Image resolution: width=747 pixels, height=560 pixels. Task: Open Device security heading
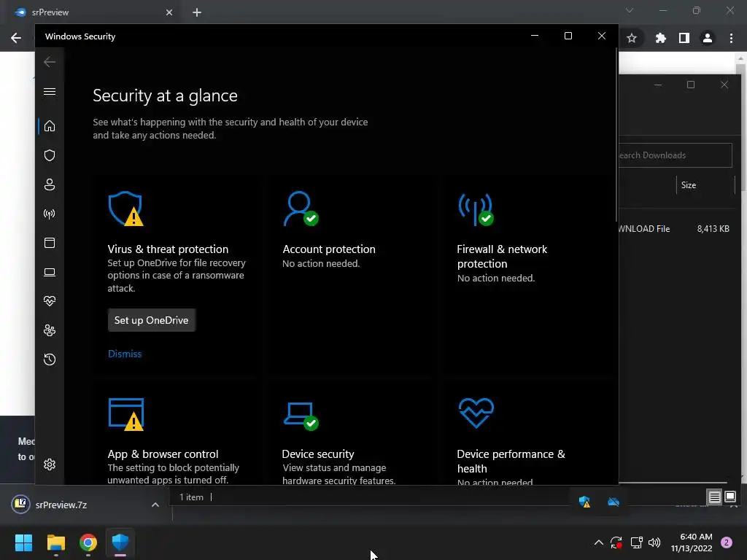(318, 454)
